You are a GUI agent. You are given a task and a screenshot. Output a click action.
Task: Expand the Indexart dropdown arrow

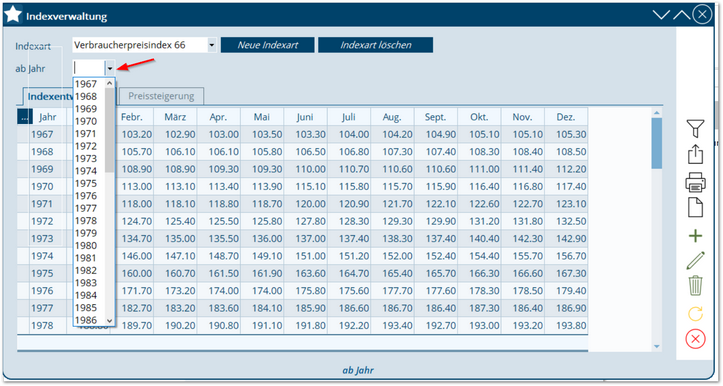(x=212, y=45)
